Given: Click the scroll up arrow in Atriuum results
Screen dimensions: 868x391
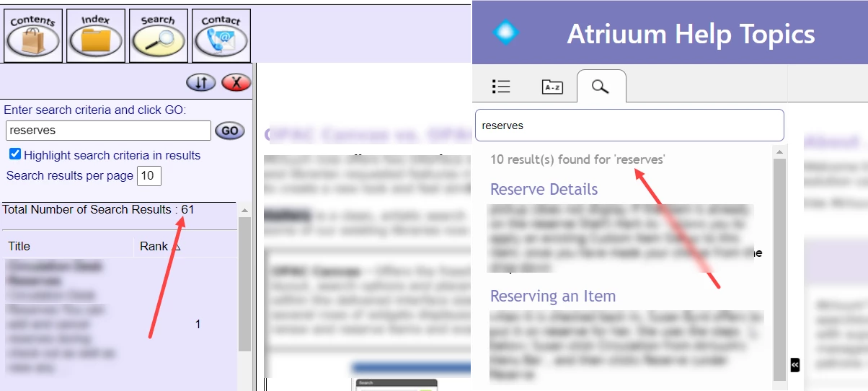Looking at the screenshot, I should [x=779, y=151].
